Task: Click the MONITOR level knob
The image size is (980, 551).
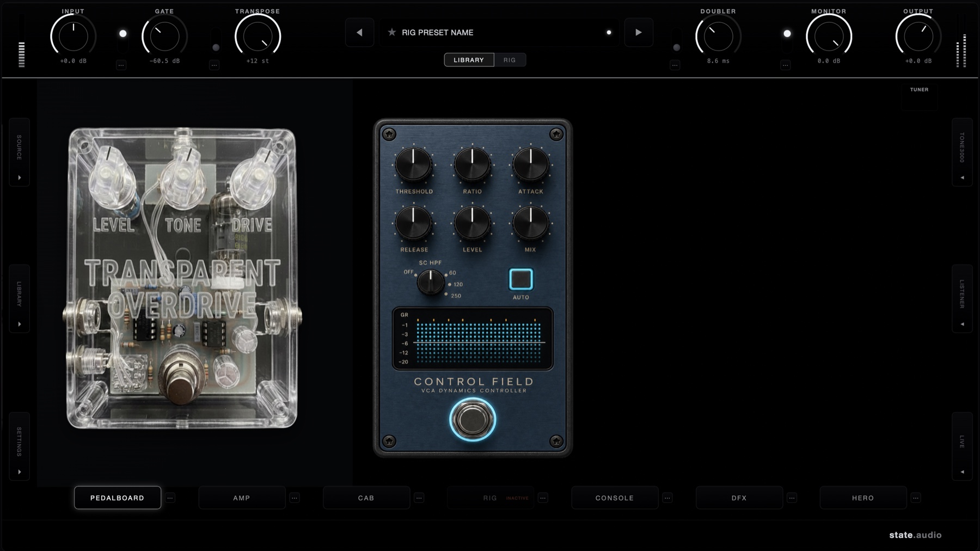Action: (x=829, y=36)
